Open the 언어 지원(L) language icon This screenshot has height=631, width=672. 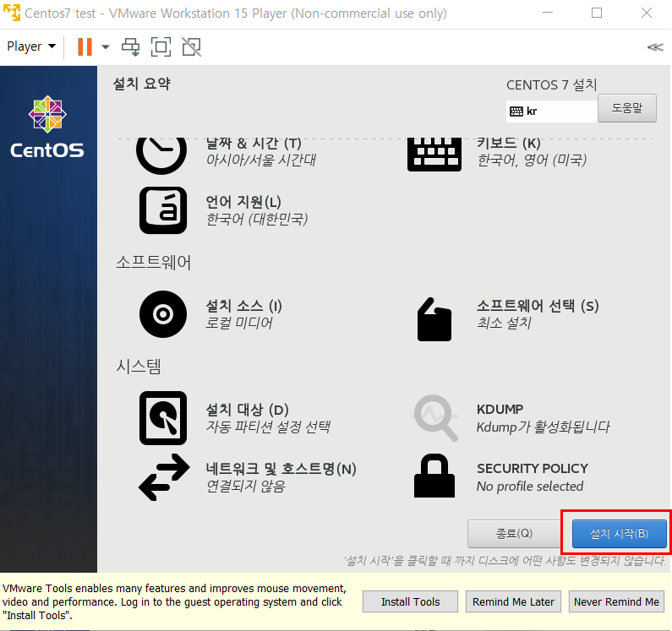163,210
